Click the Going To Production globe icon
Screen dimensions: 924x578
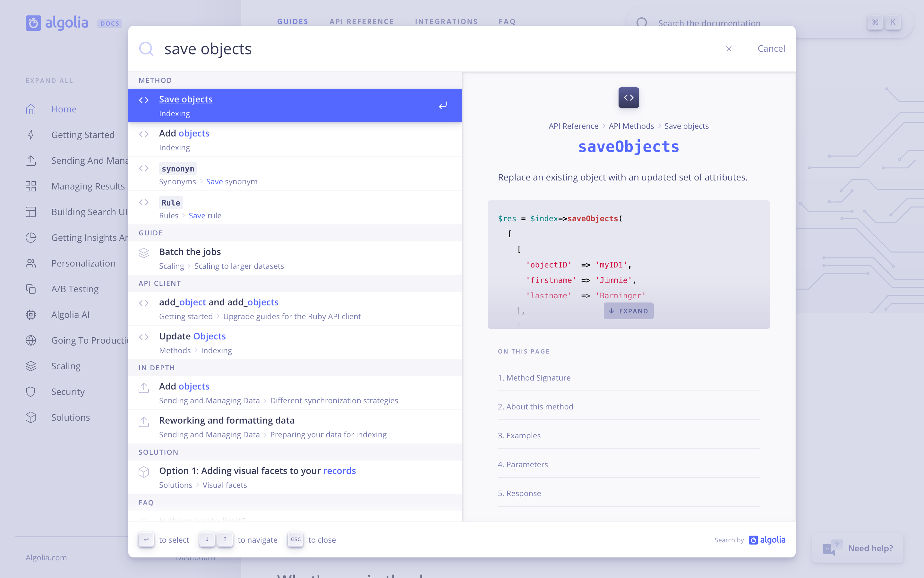[x=31, y=340]
